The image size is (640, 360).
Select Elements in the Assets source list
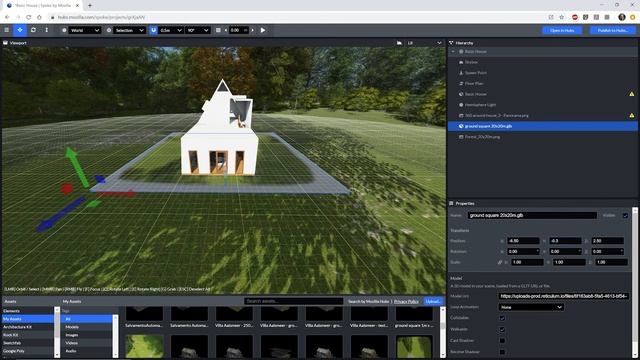[28, 311]
